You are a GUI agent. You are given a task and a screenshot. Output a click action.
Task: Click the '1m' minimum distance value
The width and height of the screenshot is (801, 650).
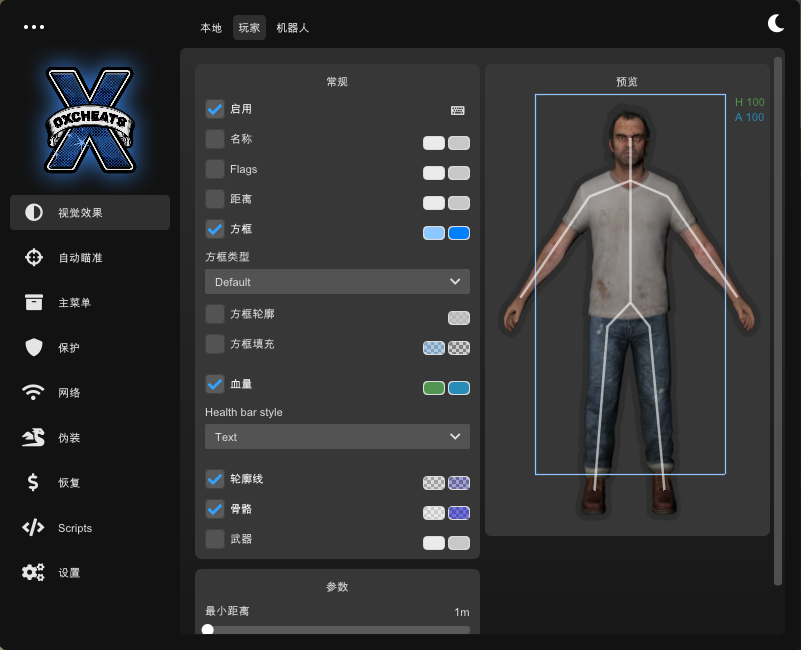462,612
